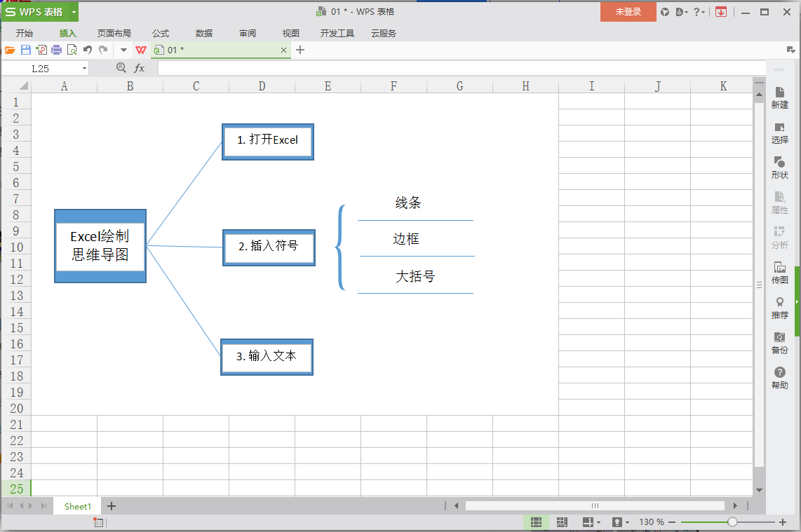Go to the first sheet with the navigation arrow

pyautogui.click(x=11, y=506)
